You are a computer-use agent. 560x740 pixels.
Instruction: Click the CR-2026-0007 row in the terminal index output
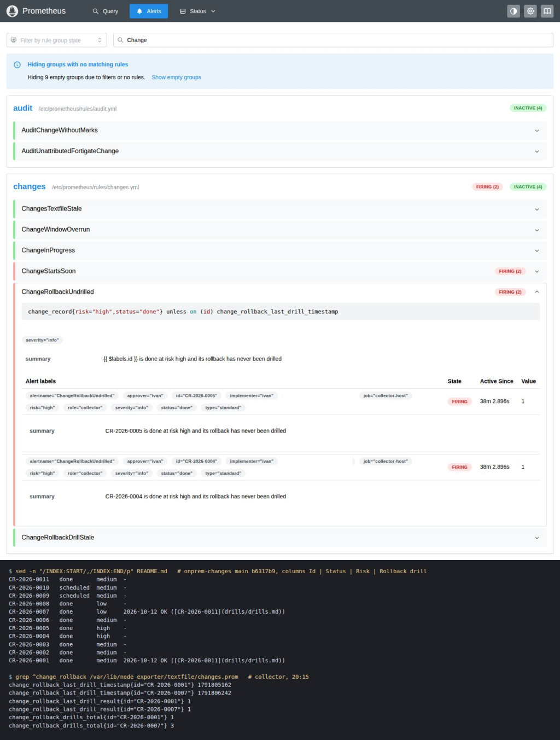[147, 611]
